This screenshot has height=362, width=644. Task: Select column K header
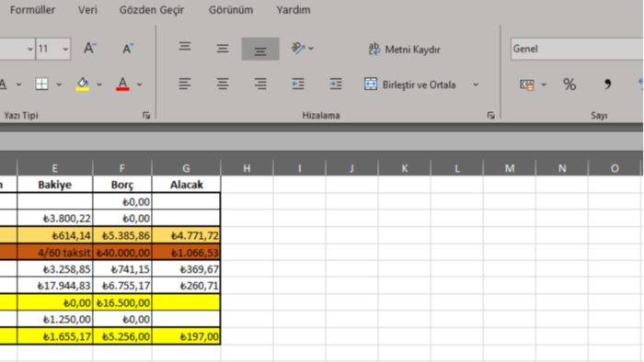pos(405,168)
